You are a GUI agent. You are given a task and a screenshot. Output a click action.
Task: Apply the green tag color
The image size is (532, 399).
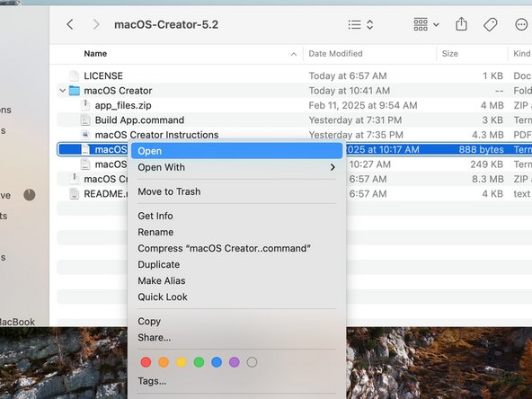(199, 362)
